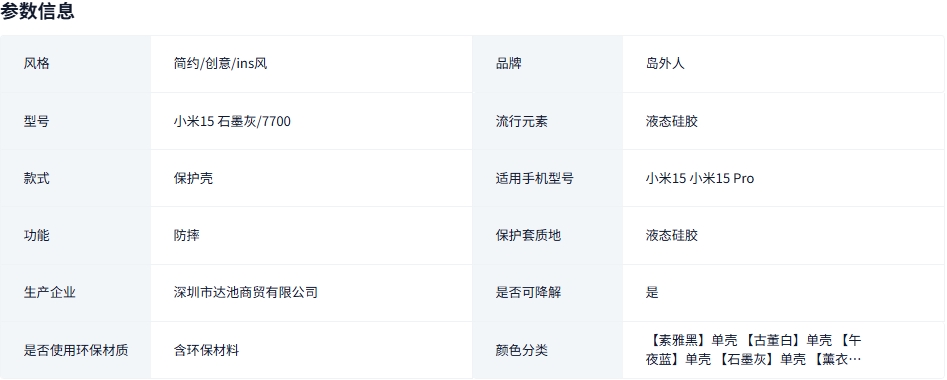Select the 是否使用环保材质 label

pos(75,350)
